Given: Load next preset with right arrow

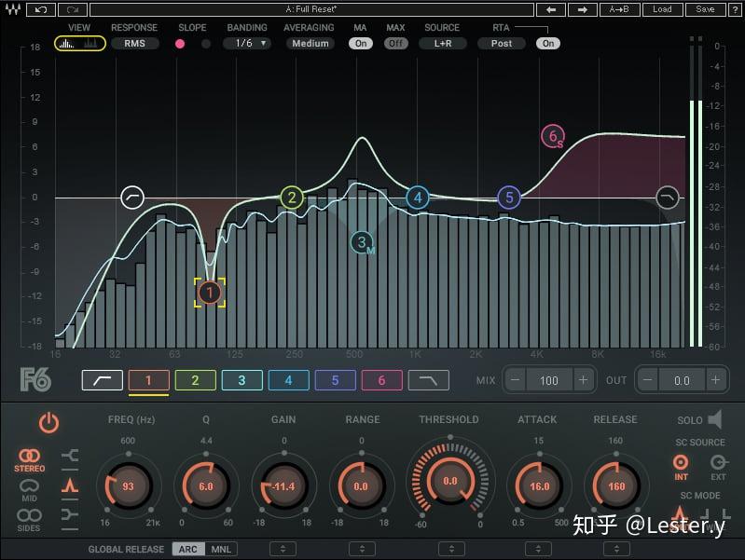Looking at the screenshot, I should click(583, 9).
